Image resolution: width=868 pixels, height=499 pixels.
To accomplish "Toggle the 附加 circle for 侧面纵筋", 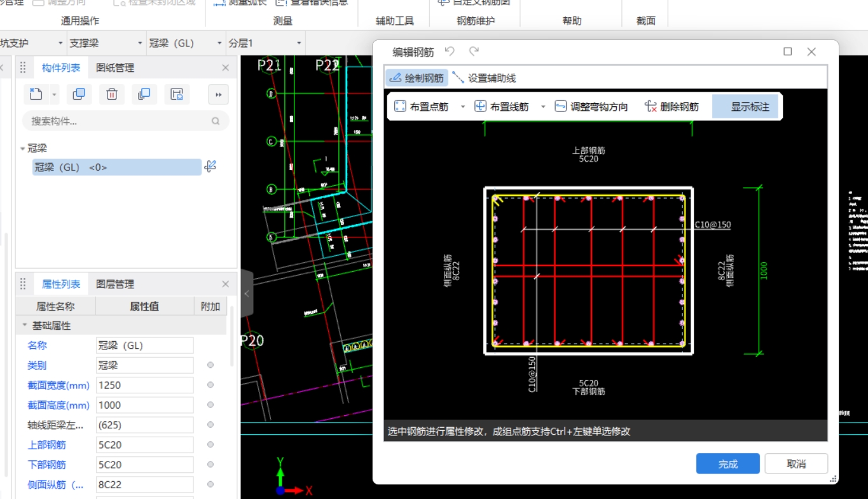I will [210, 484].
